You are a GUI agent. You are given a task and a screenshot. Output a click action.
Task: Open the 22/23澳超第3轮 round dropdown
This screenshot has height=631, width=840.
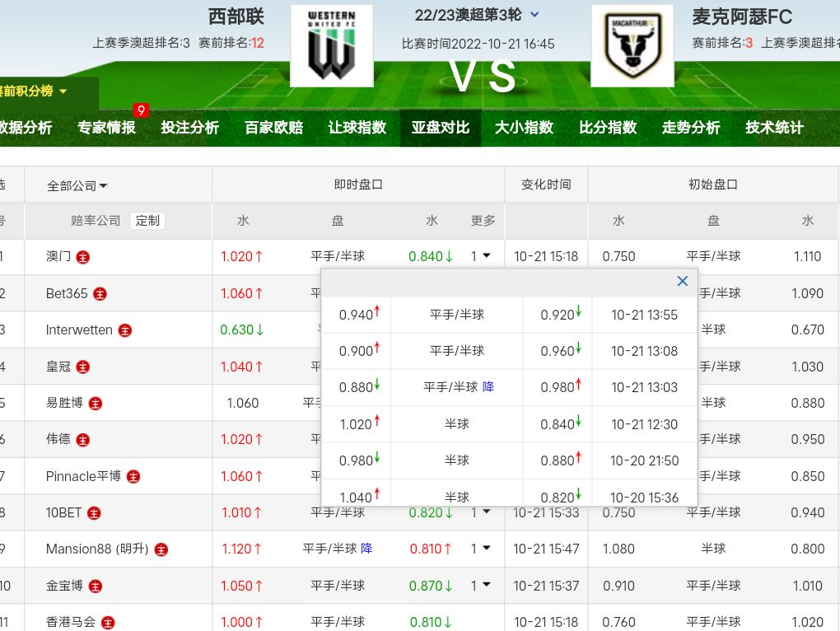pyautogui.click(x=534, y=15)
